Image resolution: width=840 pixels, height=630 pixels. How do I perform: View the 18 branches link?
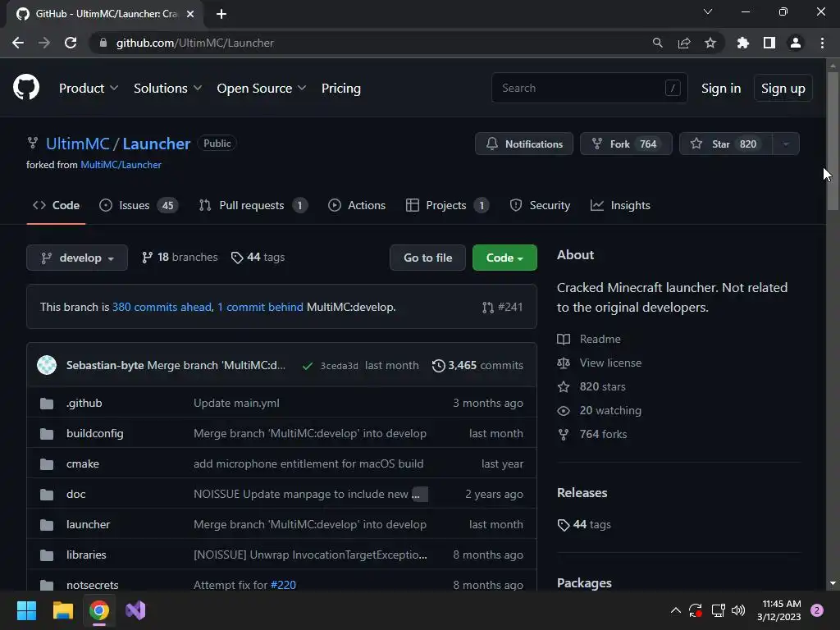pyautogui.click(x=180, y=257)
